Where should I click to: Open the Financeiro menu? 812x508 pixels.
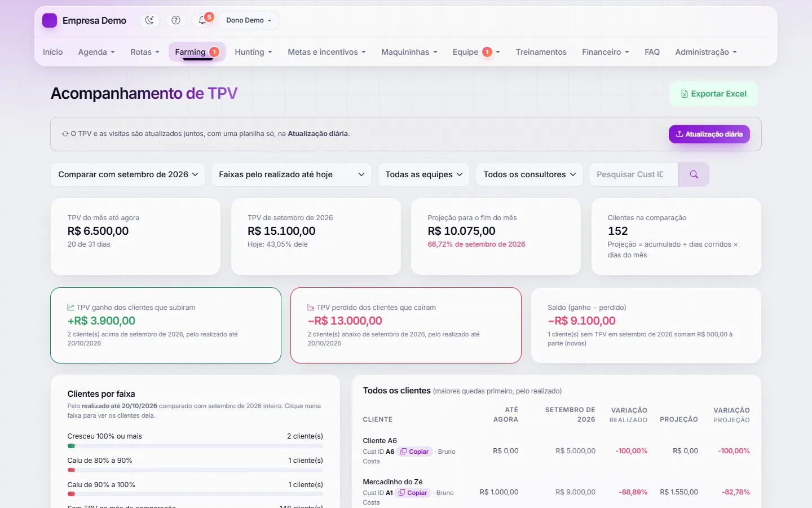pos(606,52)
